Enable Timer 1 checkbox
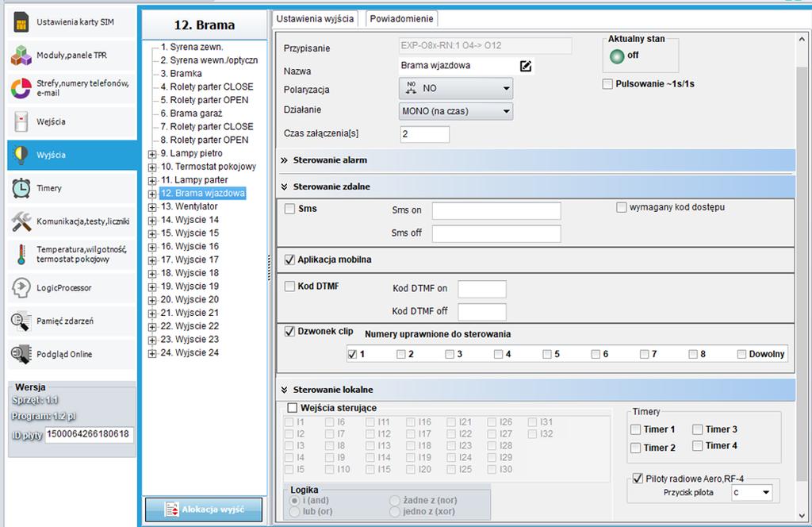The image size is (812, 527). click(635, 429)
